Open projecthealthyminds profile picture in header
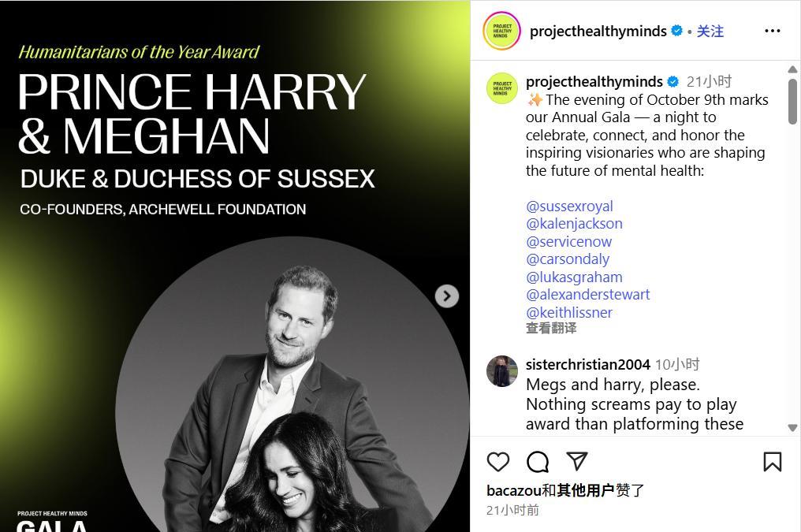 click(501, 32)
